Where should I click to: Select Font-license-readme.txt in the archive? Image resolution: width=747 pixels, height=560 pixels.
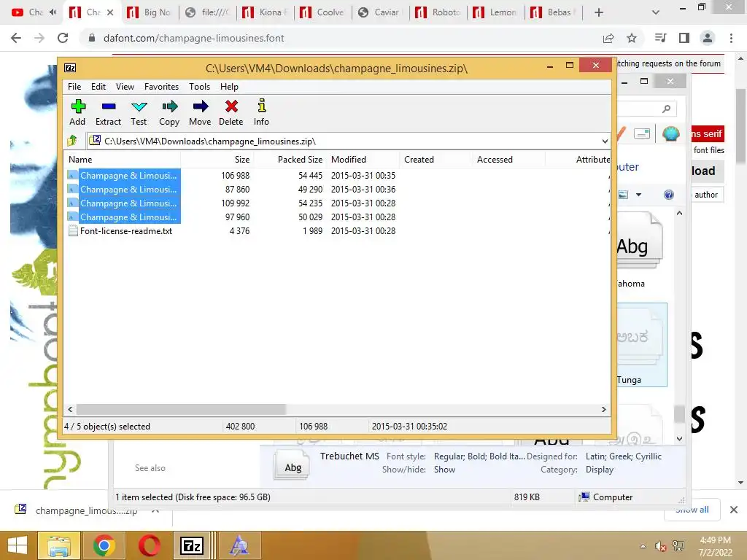120,231
